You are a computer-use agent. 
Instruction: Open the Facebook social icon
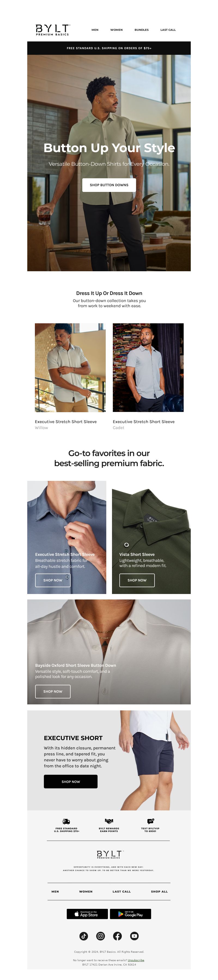point(117,936)
